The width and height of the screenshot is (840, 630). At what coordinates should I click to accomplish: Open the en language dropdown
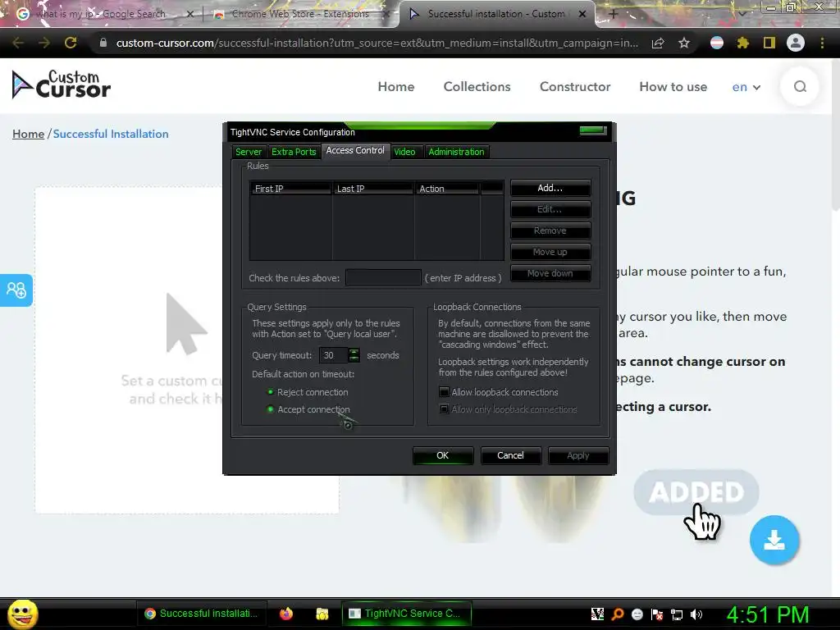[x=746, y=87]
